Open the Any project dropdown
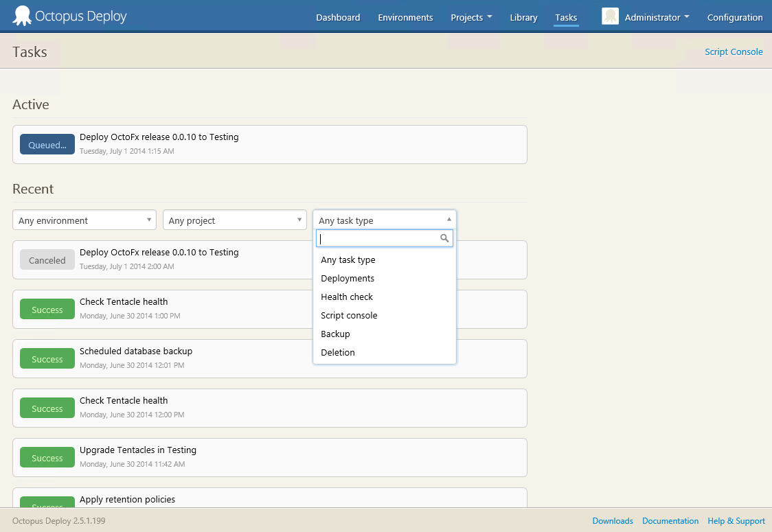 [235, 220]
